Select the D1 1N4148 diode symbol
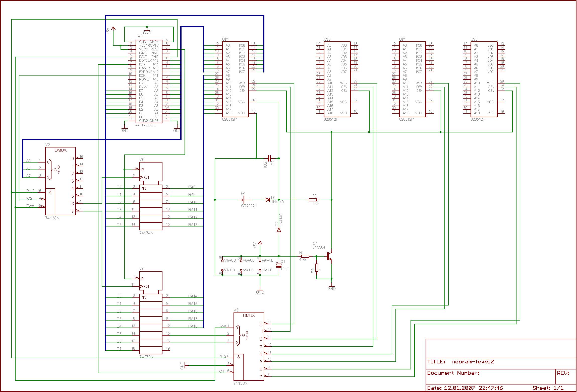 coord(268,200)
